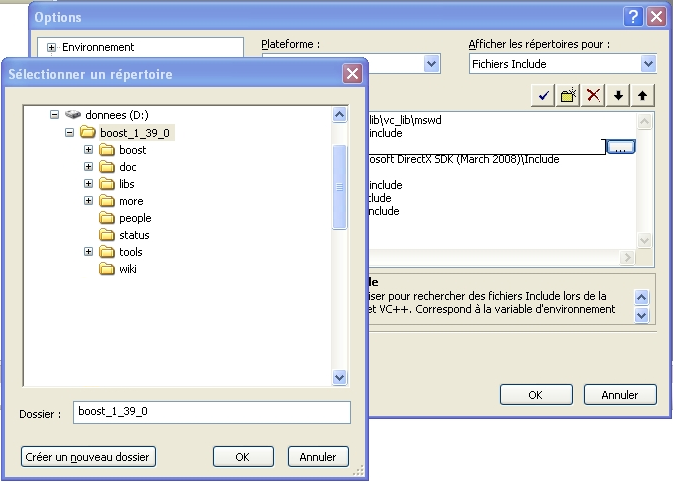Click Créer un nouveau dossier button

click(89, 456)
